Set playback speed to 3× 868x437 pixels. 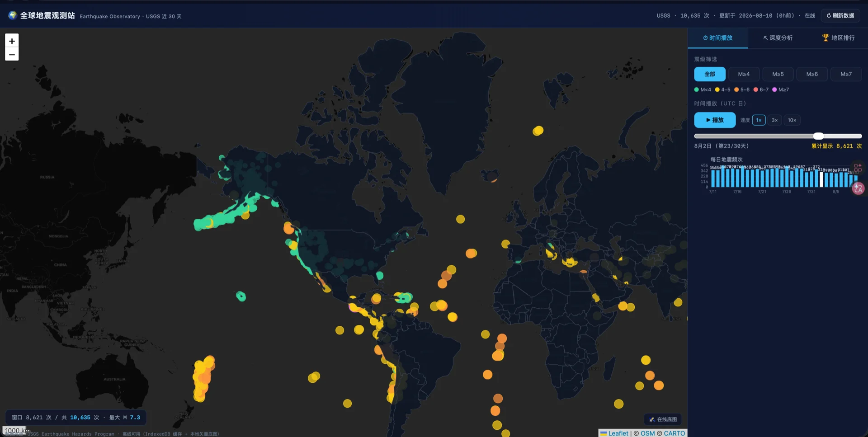pos(774,120)
